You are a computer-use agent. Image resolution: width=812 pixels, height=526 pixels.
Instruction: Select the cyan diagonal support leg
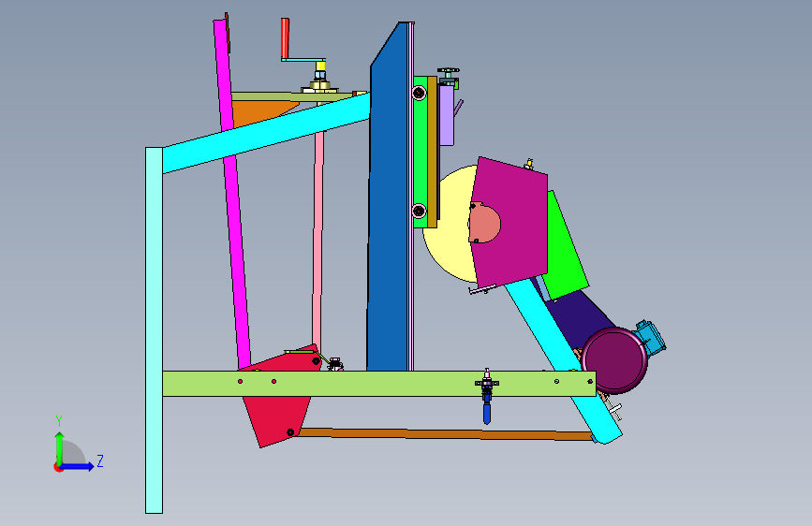[x=564, y=361]
